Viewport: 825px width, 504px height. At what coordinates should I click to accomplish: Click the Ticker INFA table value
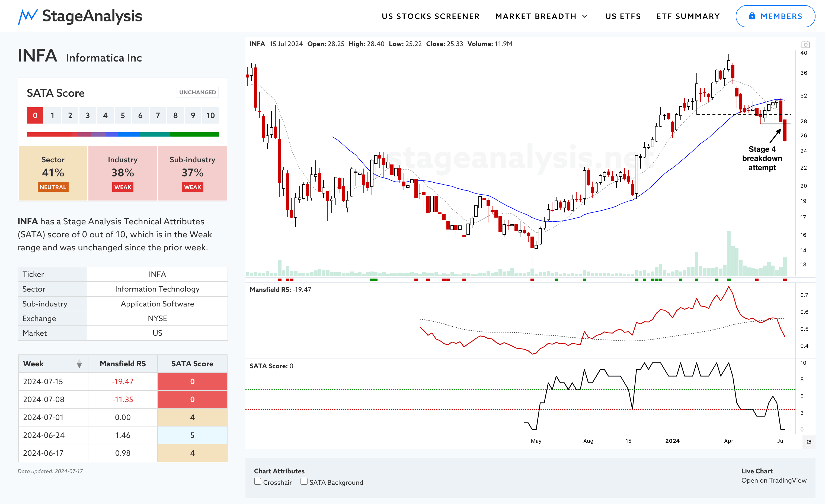click(157, 274)
